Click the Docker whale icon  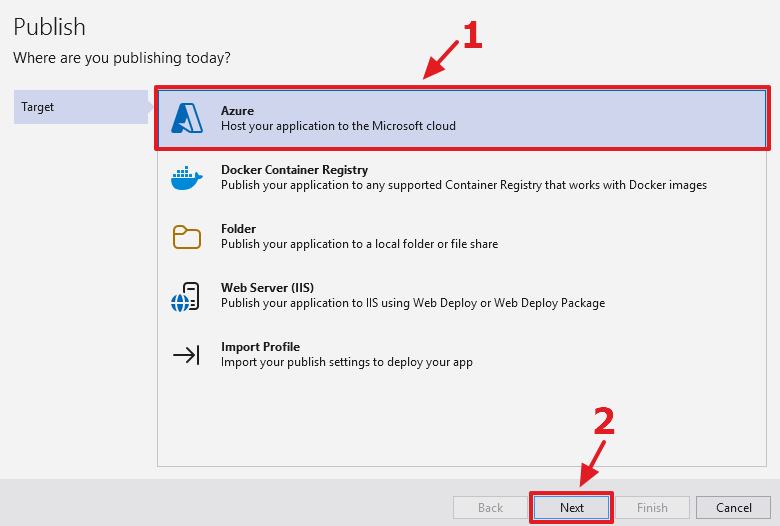[x=187, y=178]
